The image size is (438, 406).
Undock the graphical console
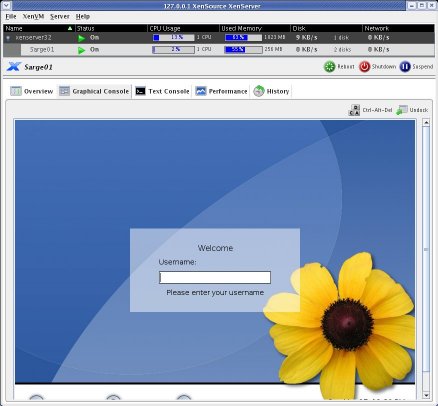point(412,110)
